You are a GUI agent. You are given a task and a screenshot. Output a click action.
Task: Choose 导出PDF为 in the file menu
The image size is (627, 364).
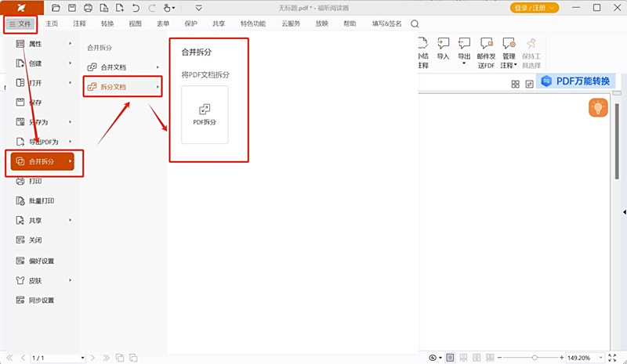pyautogui.click(x=44, y=142)
